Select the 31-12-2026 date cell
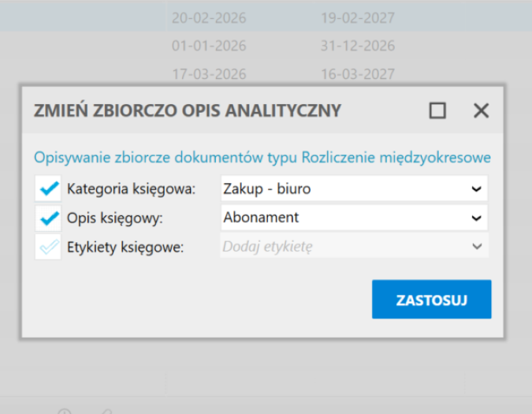 tap(357, 46)
